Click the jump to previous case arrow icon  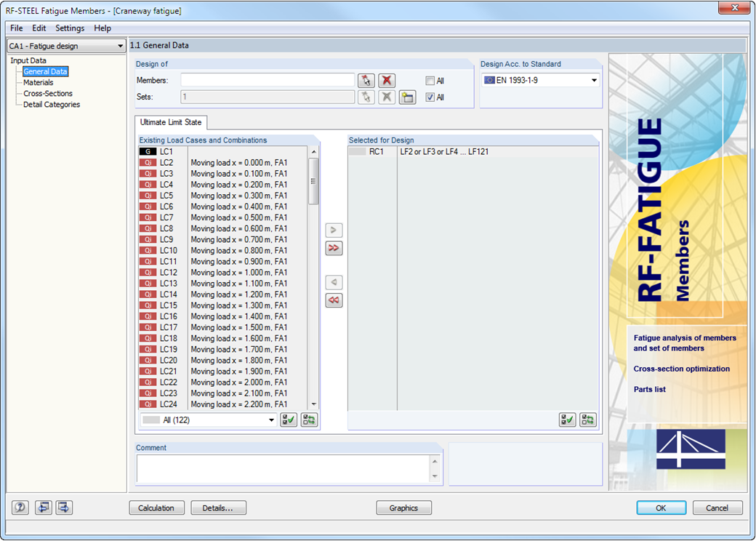pyautogui.click(x=43, y=507)
